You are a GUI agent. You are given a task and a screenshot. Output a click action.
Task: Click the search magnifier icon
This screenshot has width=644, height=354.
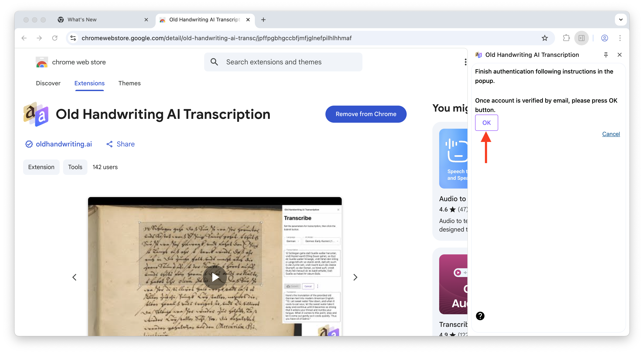pos(214,62)
